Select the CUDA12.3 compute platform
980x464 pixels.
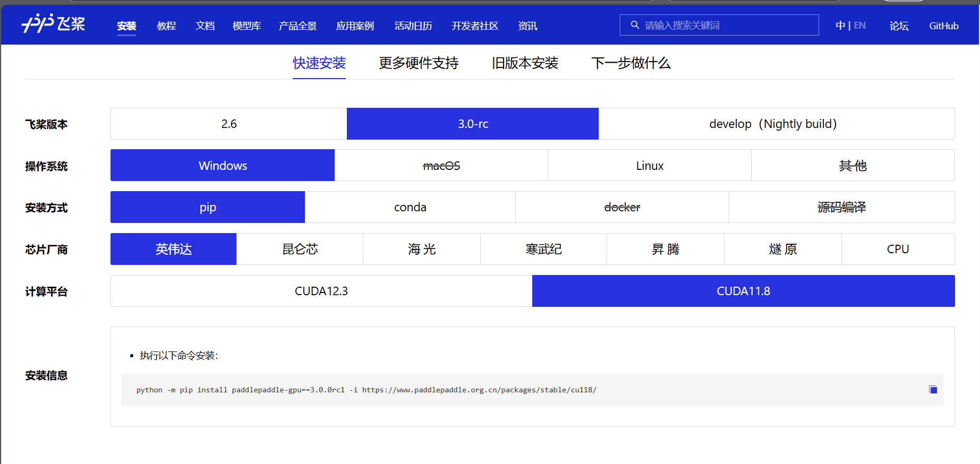click(321, 291)
